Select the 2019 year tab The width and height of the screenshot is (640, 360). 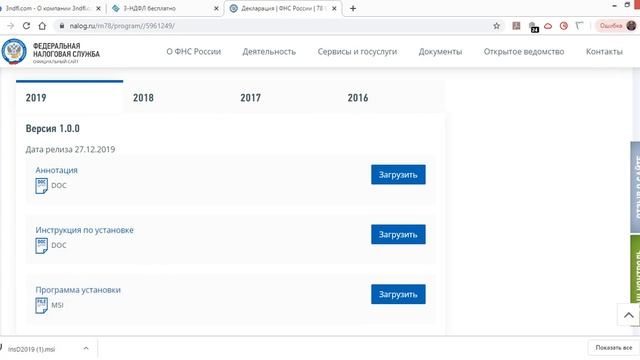coord(69,98)
